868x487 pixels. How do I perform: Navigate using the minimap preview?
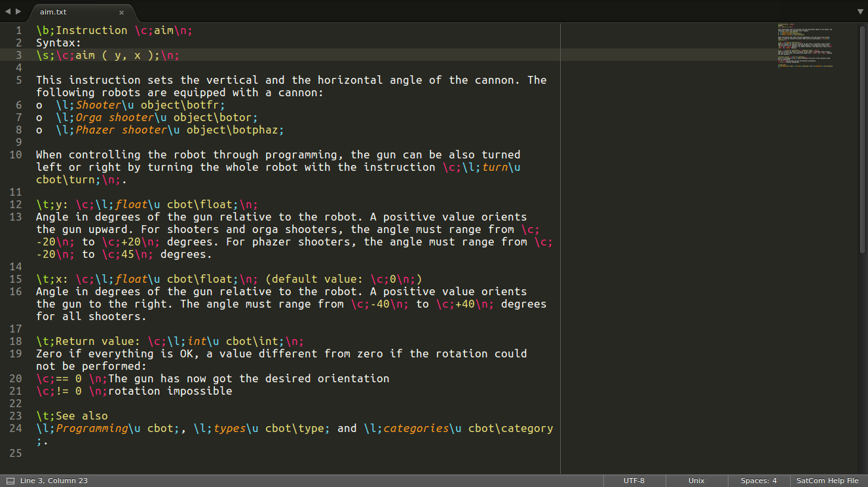pos(806,46)
